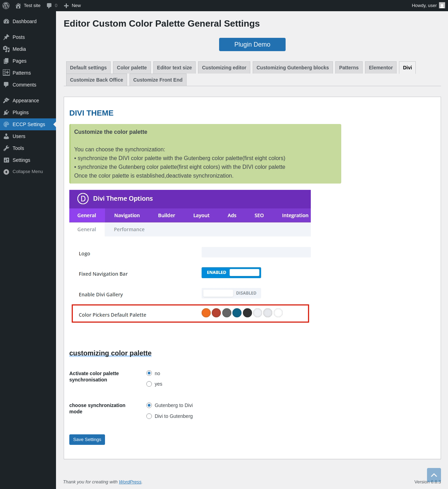Click the Plugin Demo button
448x489 pixels.
coord(252,44)
